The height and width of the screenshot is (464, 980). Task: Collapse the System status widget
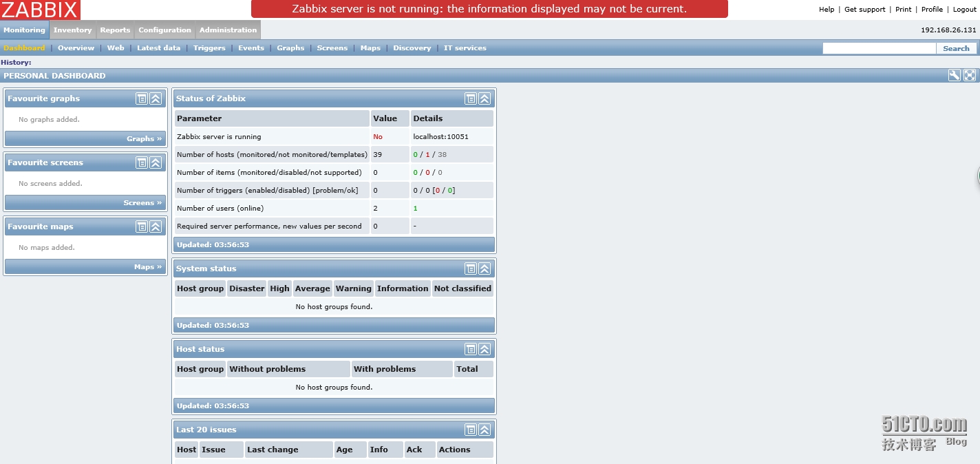point(484,268)
